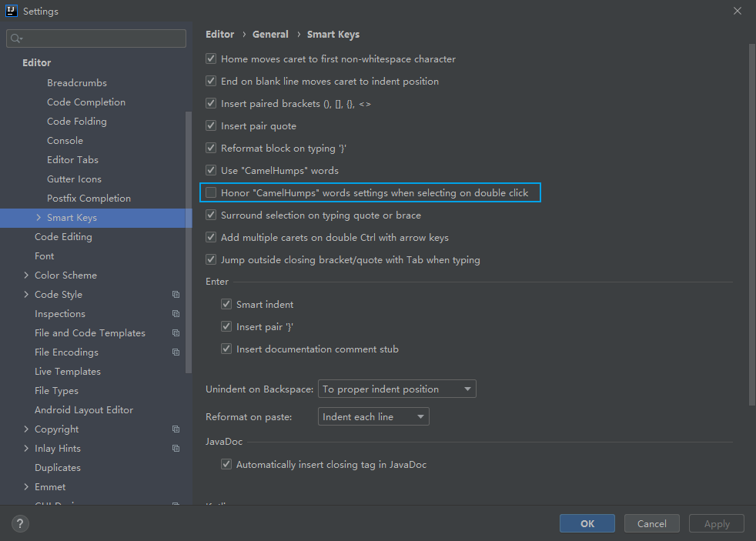The image size is (756, 541).
Task: Click the copy icon beside Copyright
Action: point(176,429)
